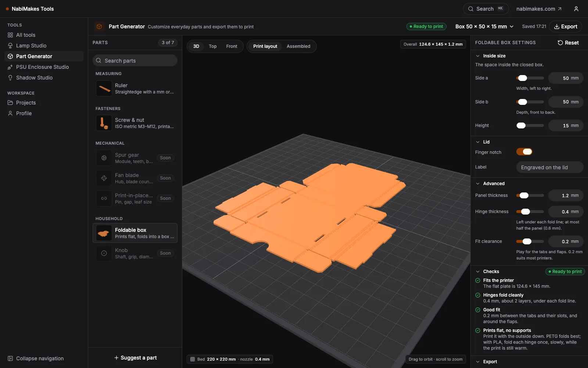Image resolution: width=588 pixels, height=368 pixels.
Task: Switch to Front view
Action: coord(232,46)
